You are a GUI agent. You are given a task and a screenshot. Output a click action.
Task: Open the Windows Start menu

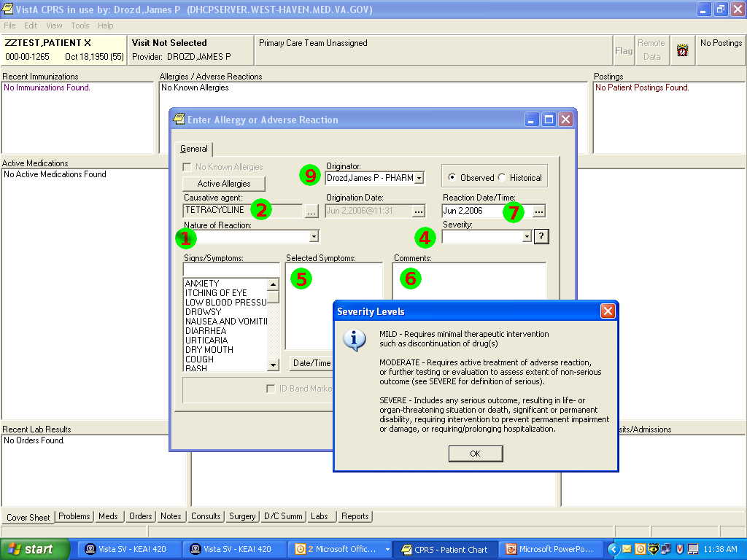point(31,549)
